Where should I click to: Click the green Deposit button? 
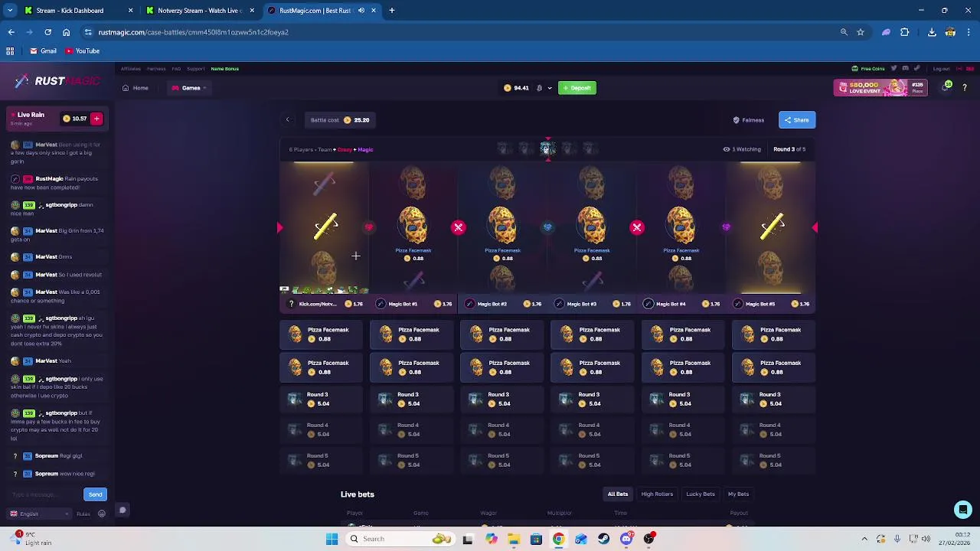click(577, 88)
